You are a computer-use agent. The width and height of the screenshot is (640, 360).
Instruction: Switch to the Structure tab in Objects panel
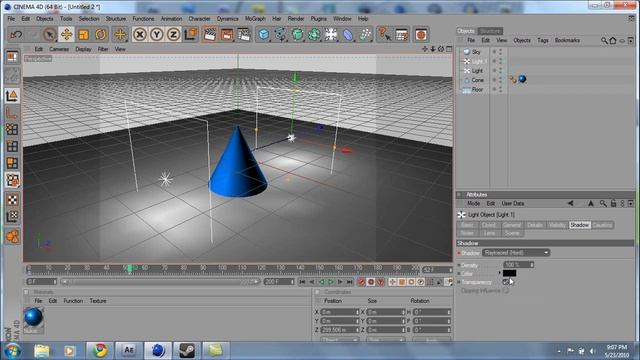click(490, 31)
